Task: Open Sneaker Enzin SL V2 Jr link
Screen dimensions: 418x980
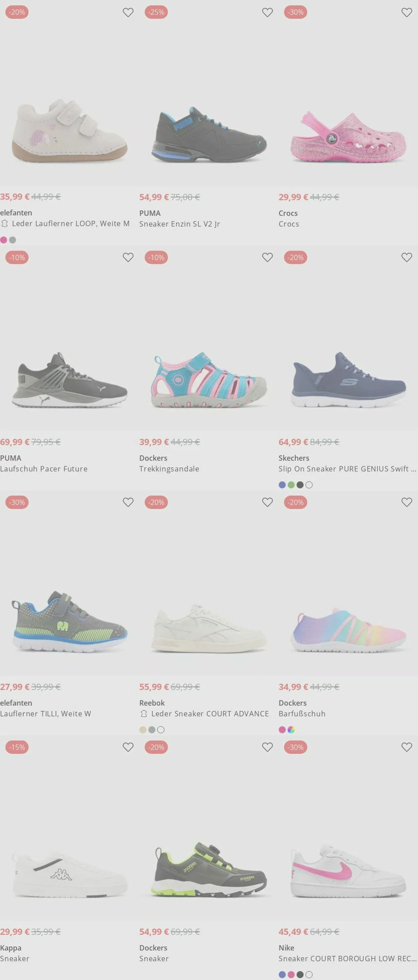Action: click(x=180, y=224)
